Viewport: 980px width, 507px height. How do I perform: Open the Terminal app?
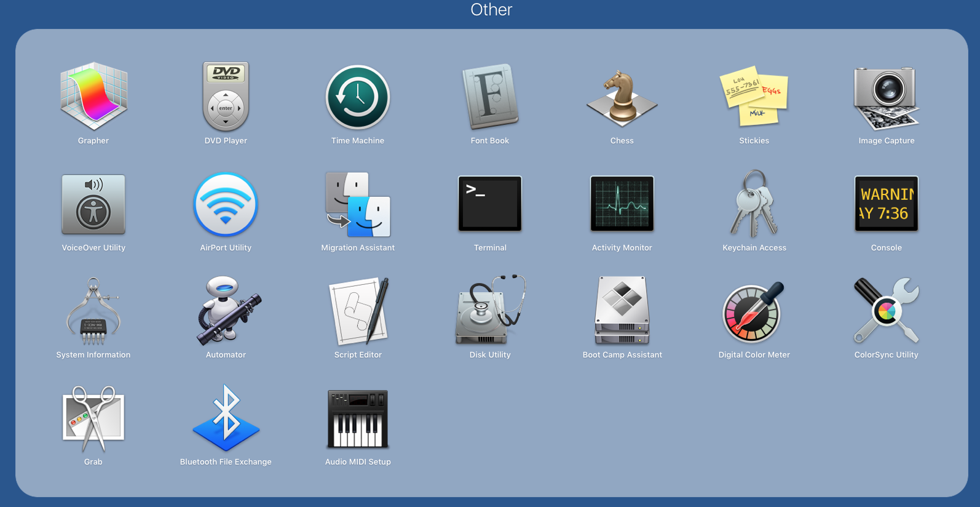pyautogui.click(x=490, y=204)
